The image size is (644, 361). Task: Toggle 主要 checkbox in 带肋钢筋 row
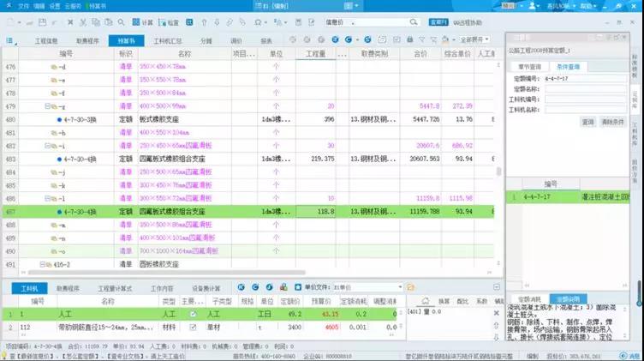[192, 327]
